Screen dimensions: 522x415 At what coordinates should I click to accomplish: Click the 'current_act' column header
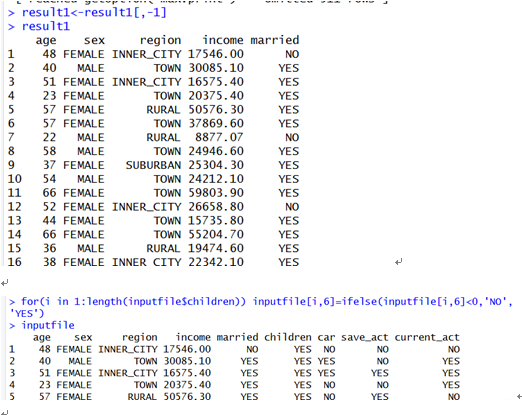click(427, 338)
